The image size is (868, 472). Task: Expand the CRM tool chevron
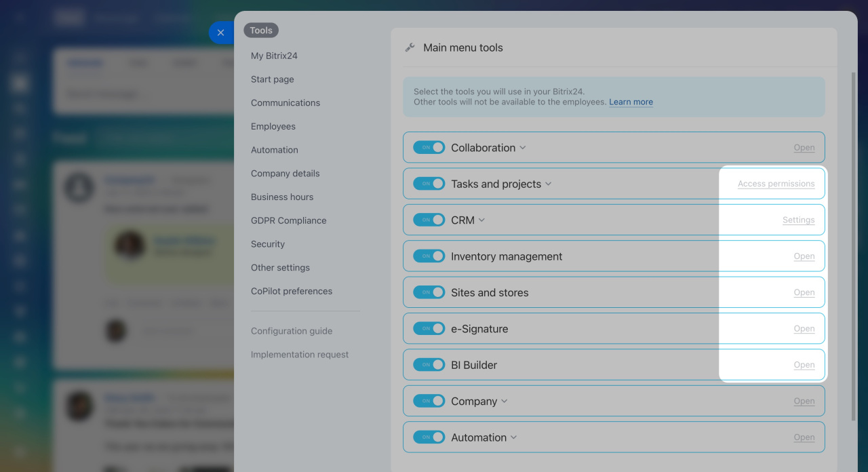pyautogui.click(x=482, y=220)
